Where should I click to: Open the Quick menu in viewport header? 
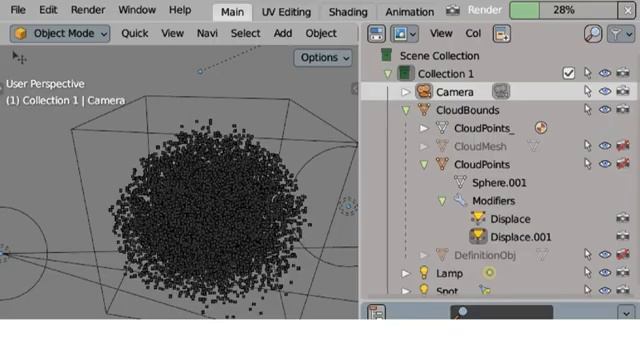(x=135, y=33)
